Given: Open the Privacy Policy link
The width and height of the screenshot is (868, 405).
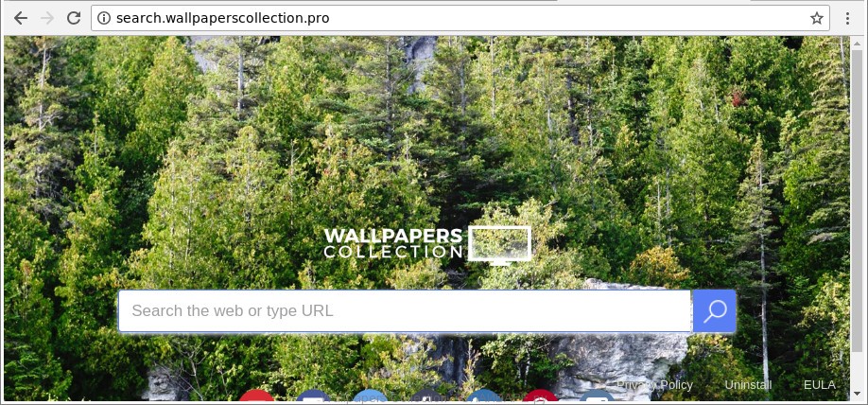Looking at the screenshot, I should pyautogui.click(x=654, y=384).
